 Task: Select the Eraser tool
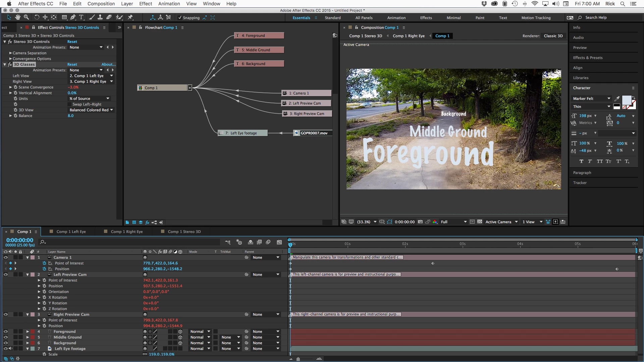coord(109,17)
